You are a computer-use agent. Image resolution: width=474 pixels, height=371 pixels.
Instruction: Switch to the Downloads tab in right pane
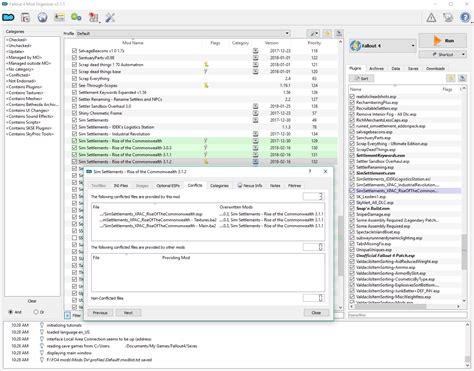pos(435,68)
